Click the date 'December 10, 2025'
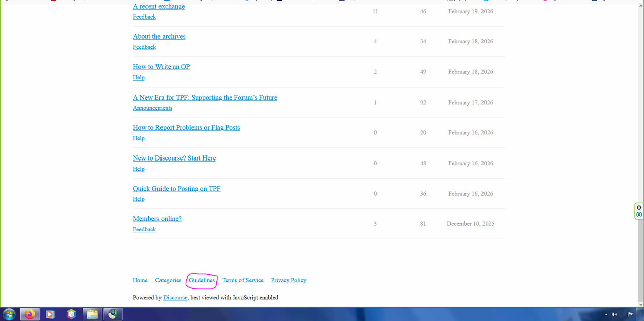Viewport: 644px width, 321px height. [x=470, y=224]
